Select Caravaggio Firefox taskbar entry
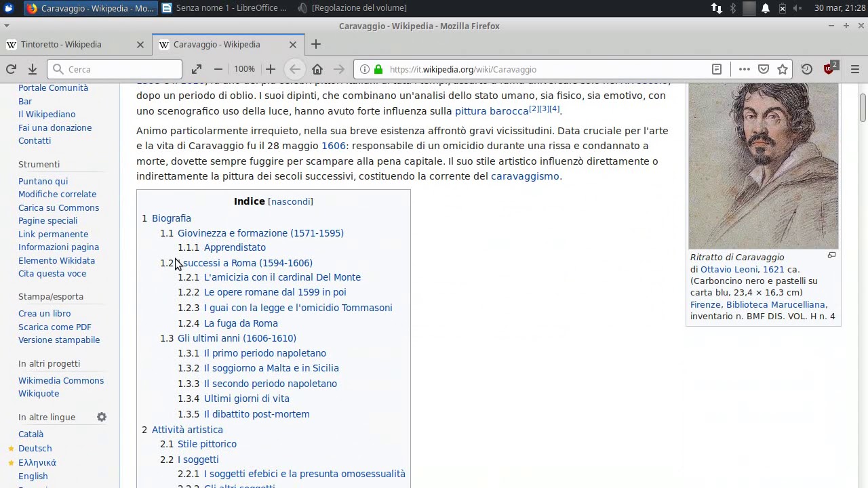The height and width of the screenshot is (488, 868). [x=90, y=8]
